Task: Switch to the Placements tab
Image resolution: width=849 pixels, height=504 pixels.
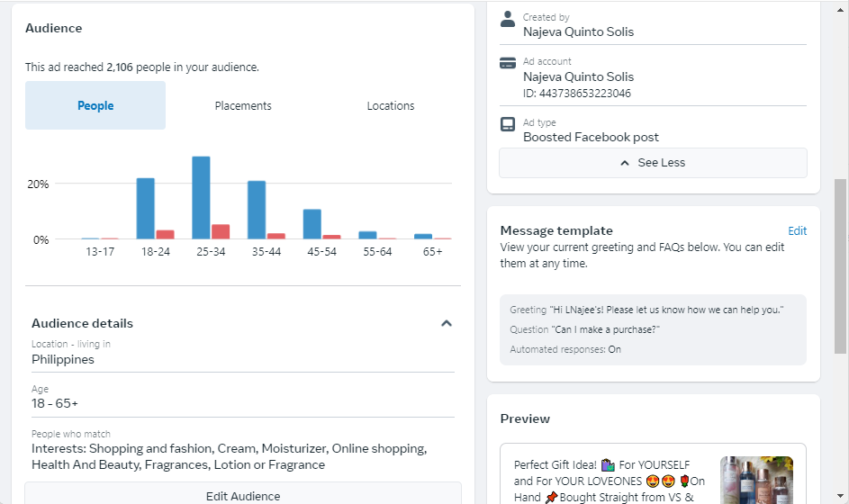Action: pyautogui.click(x=243, y=106)
